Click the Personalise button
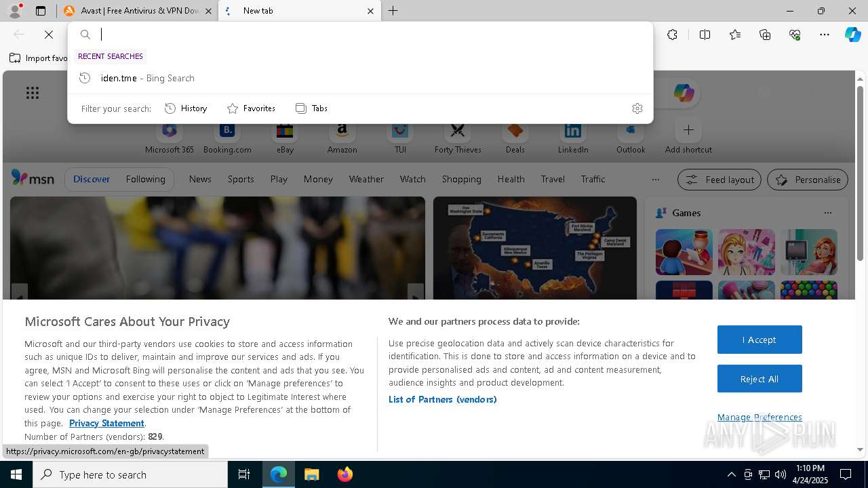Viewport: 868px width, 488px height. point(808,180)
